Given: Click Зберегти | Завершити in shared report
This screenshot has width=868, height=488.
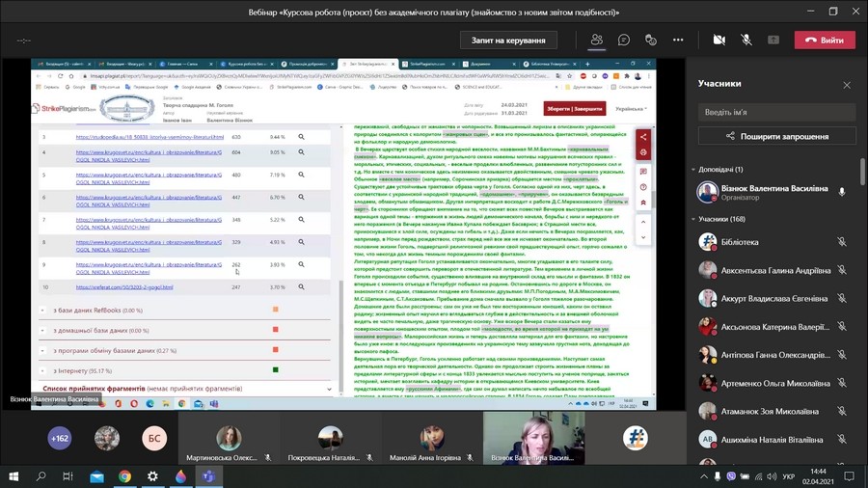Looking at the screenshot, I should point(575,108).
